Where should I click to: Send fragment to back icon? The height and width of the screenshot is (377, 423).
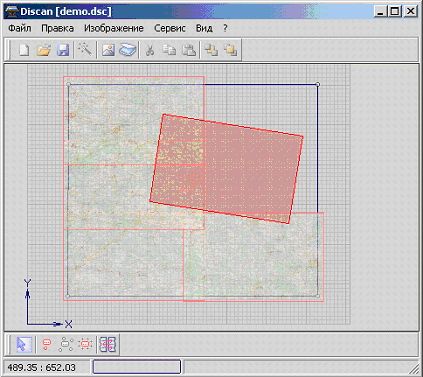click(x=231, y=50)
